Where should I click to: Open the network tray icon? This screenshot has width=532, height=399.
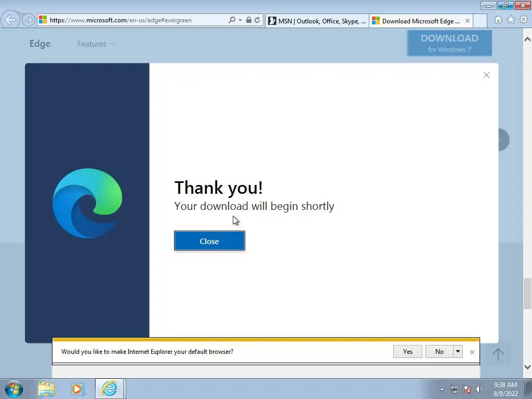[x=454, y=389]
